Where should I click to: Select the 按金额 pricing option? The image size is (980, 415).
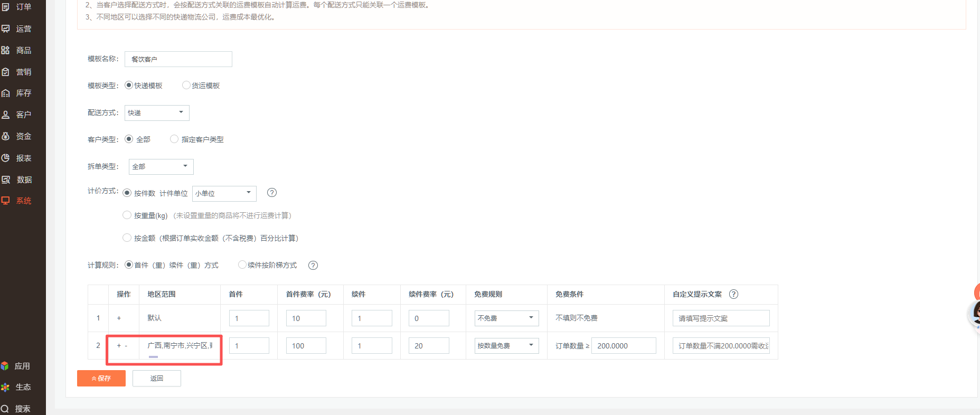(x=127, y=238)
